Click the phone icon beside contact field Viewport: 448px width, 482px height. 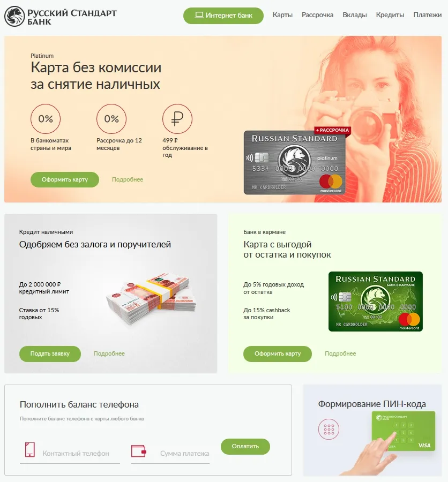30,450
